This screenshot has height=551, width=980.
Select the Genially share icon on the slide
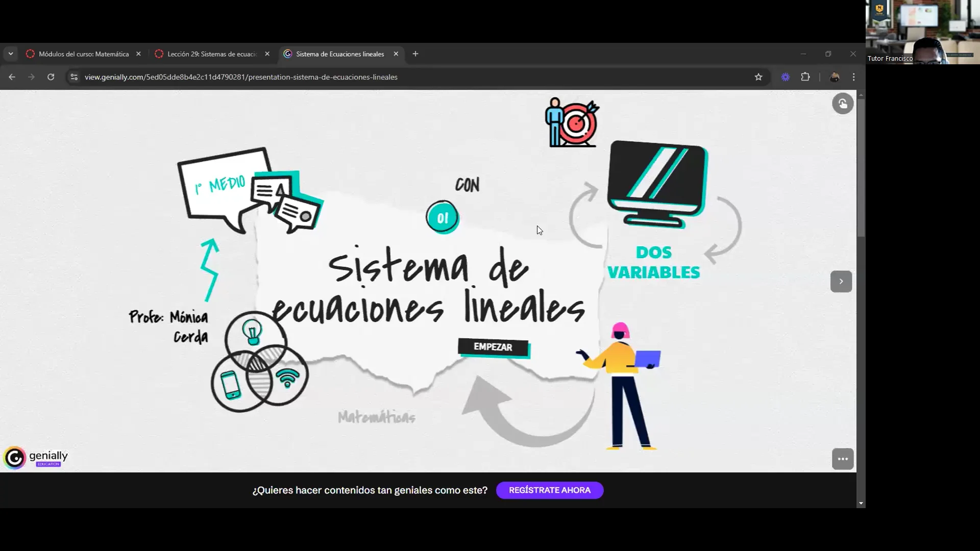tap(843, 104)
